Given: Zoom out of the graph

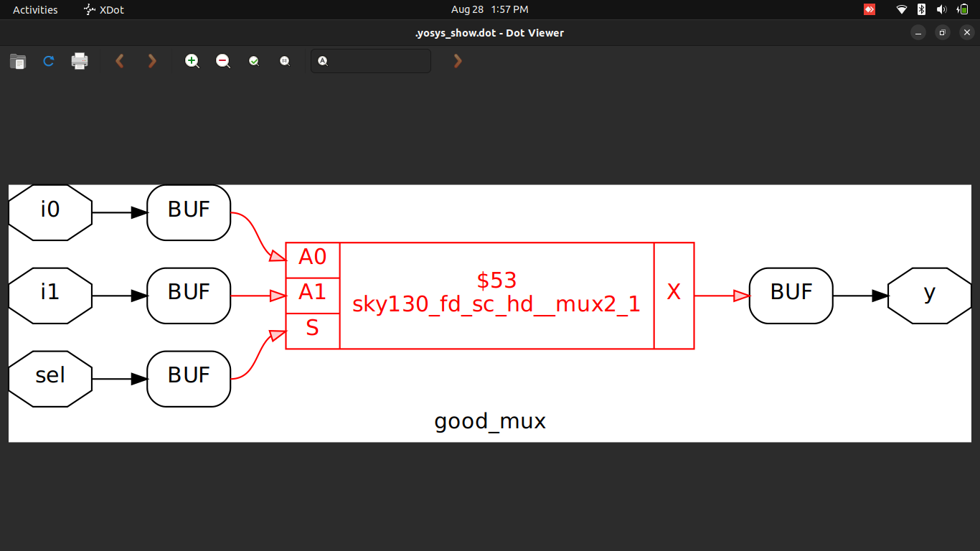Looking at the screenshot, I should tap(222, 61).
